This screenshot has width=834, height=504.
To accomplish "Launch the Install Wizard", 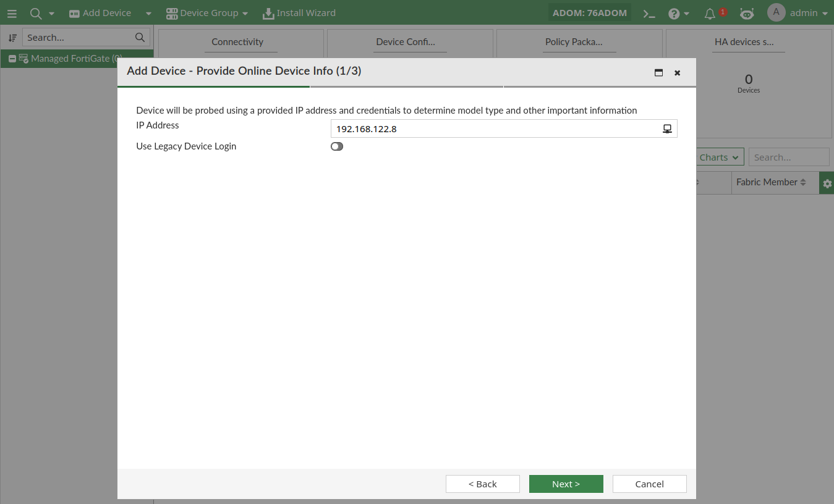I will pyautogui.click(x=299, y=13).
